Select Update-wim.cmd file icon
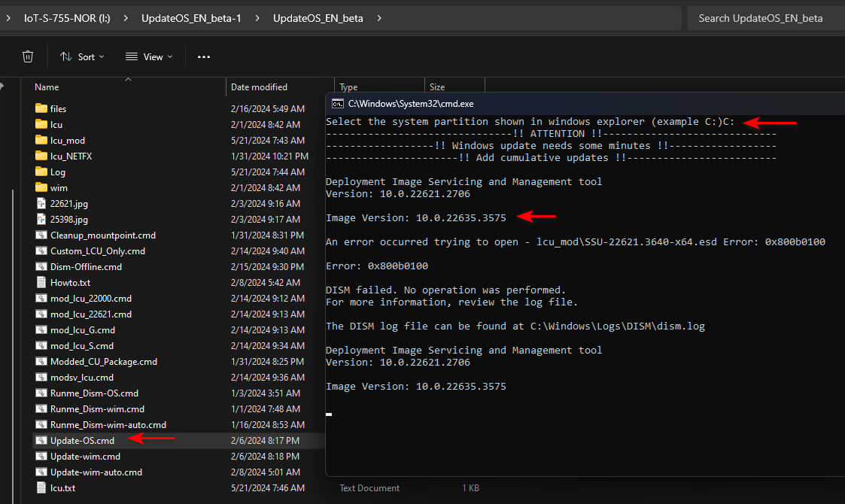 tap(41, 456)
